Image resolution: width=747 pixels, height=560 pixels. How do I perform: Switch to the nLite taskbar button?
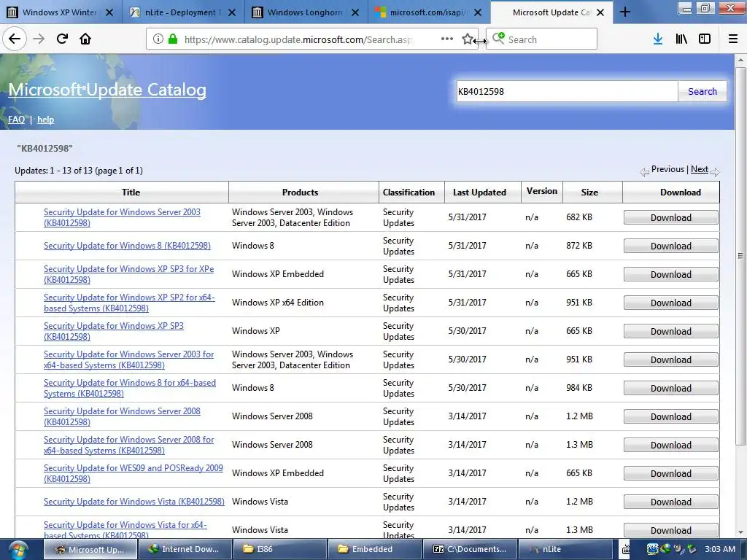tap(565, 549)
